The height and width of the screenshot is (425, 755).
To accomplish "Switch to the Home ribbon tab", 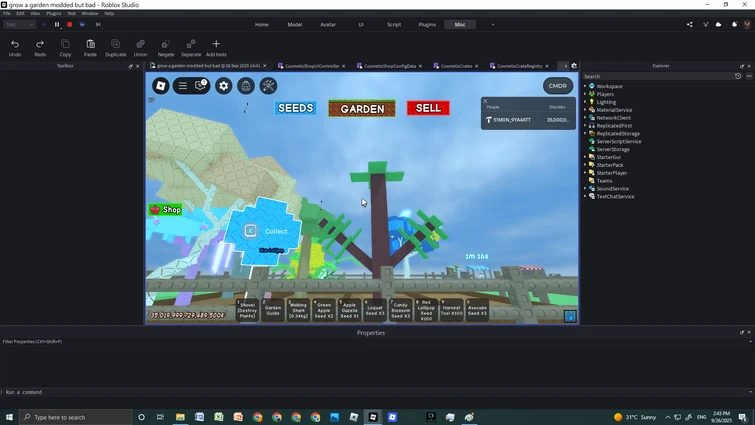I will pyautogui.click(x=262, y=25).
